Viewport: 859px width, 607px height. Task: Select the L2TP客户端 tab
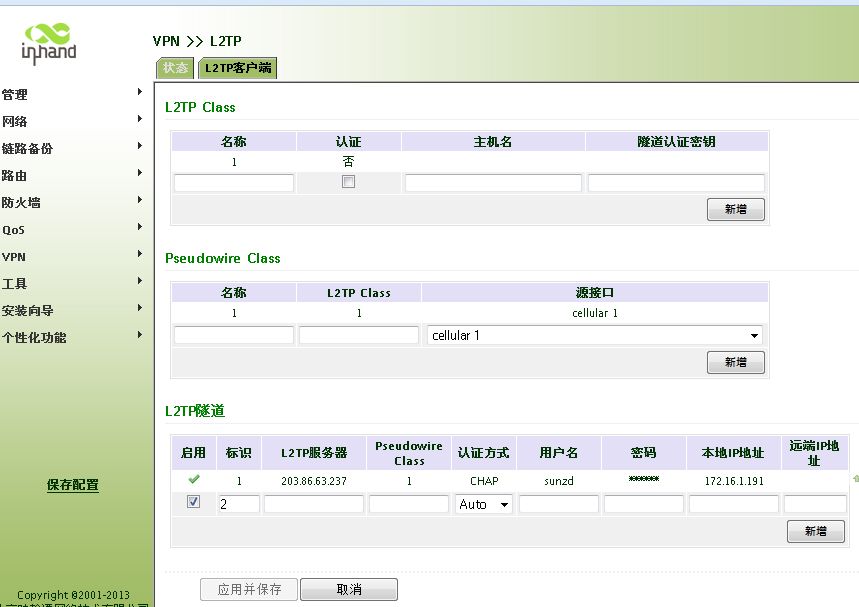[237, 68]
